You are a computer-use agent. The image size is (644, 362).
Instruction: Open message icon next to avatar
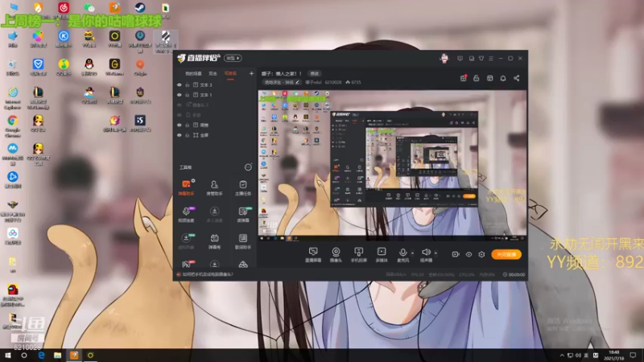pyautogui.click(x=460, y=58)
